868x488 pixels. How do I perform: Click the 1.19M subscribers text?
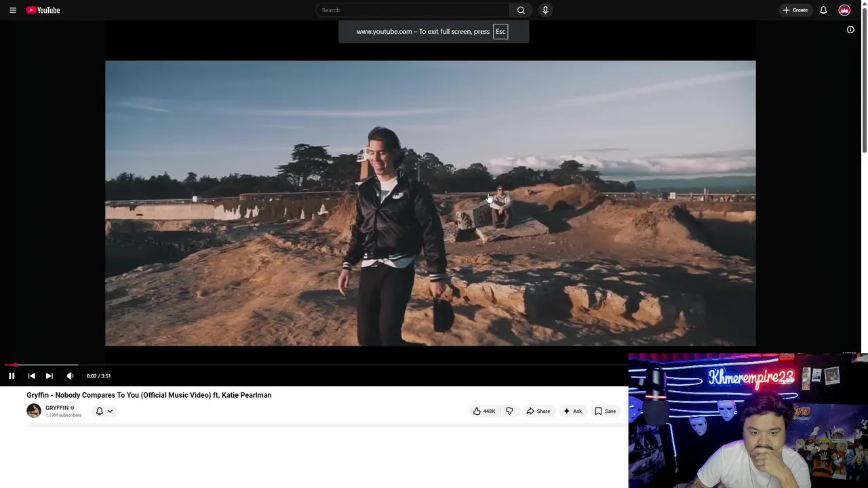63,415
